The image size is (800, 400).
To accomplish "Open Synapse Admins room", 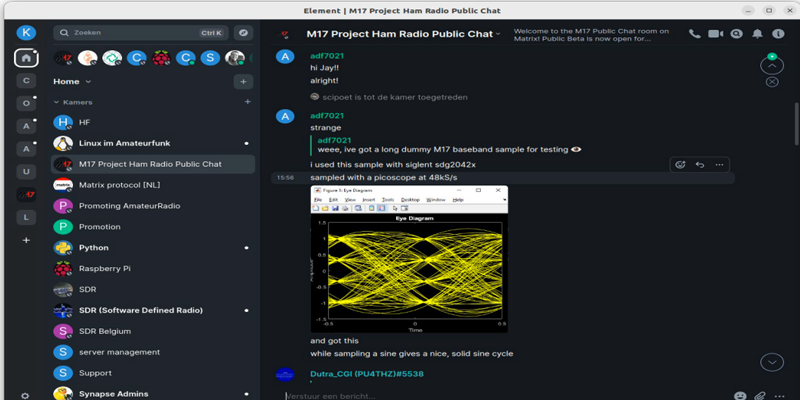I will coord(153,394).
